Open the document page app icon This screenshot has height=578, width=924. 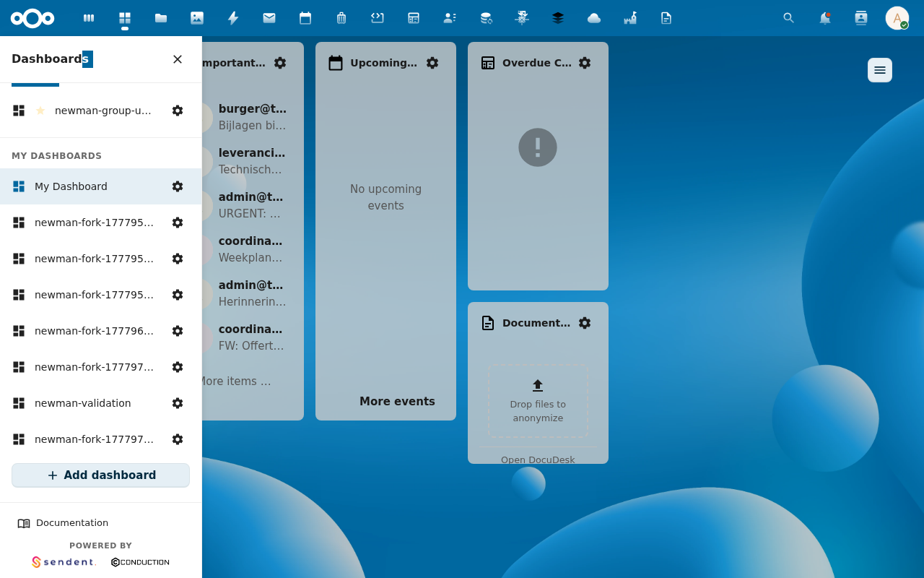666,18
